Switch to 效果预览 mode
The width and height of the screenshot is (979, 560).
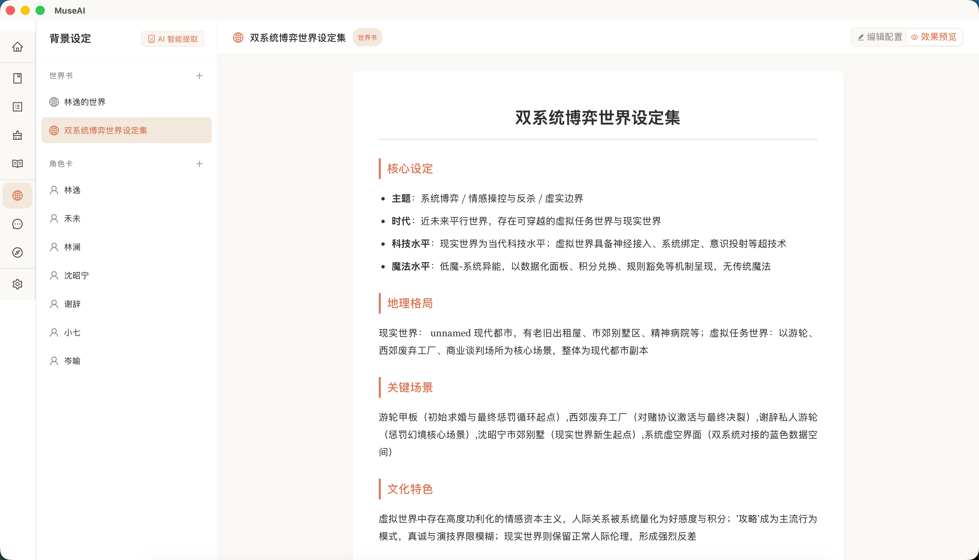tap(934, 37)
